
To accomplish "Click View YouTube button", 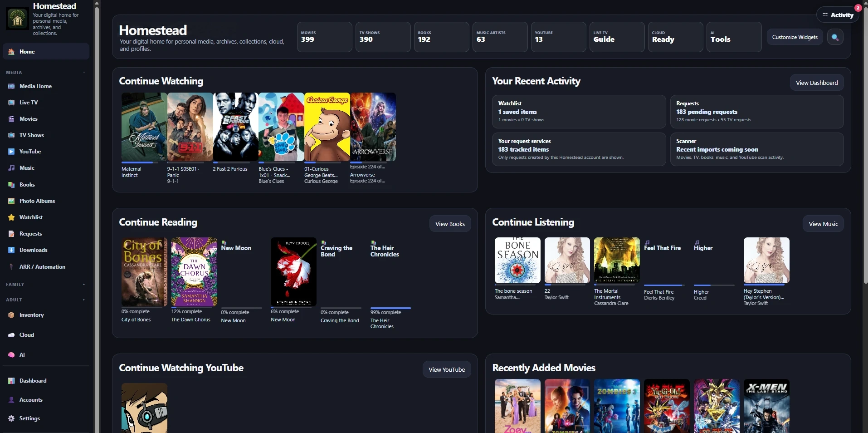I will click(x=447, y=369).
